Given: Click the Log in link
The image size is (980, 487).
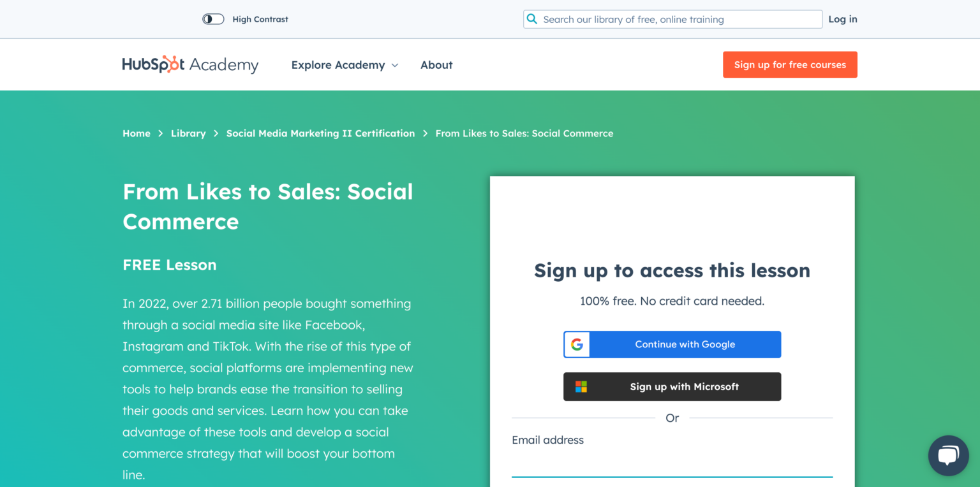Looking at the screenshot, I should click(x=843, y=18).
